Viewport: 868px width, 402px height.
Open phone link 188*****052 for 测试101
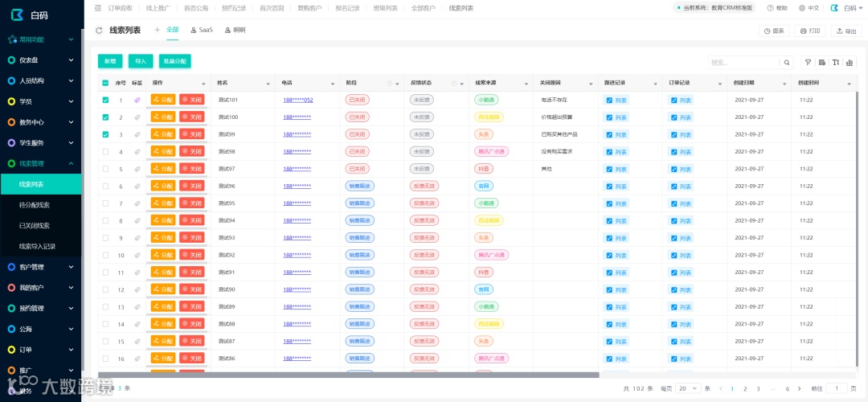298,100
